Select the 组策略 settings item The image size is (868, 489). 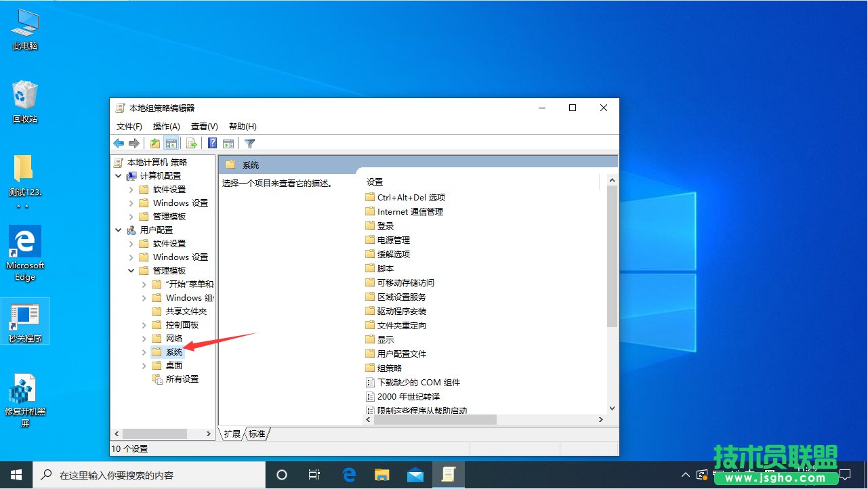click(x=388, y=367)
